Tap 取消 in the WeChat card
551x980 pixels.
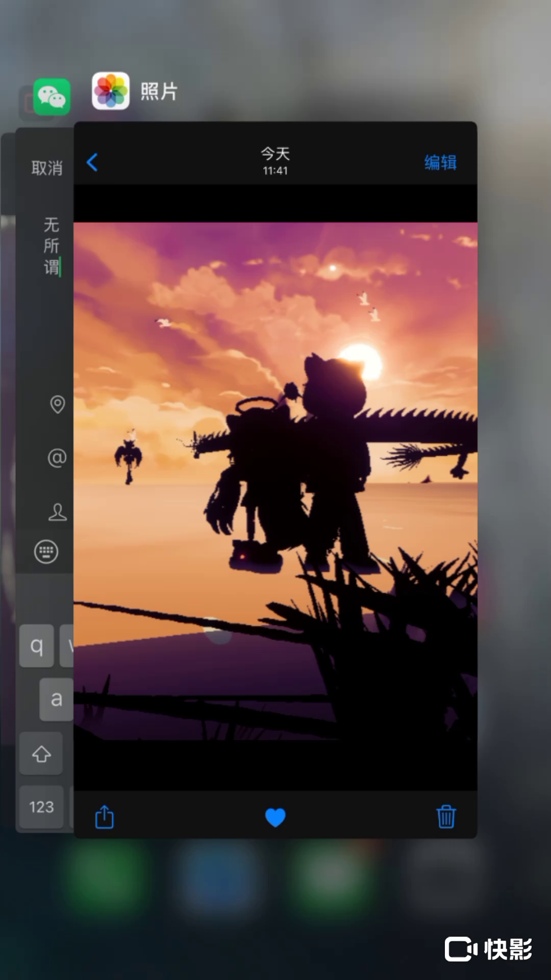pos(47,168)
